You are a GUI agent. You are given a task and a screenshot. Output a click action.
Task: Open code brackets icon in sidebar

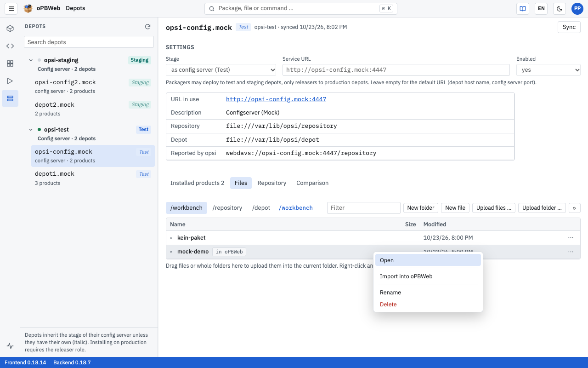tap(10, 46)
